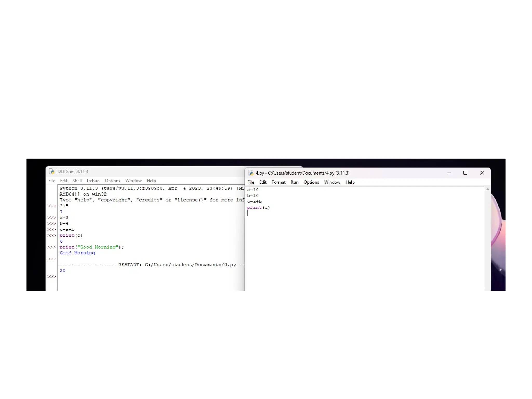The image size is (532, 399).
Task: Click print(c) line in IDLE Shell
Action: [x=71, y=235]
